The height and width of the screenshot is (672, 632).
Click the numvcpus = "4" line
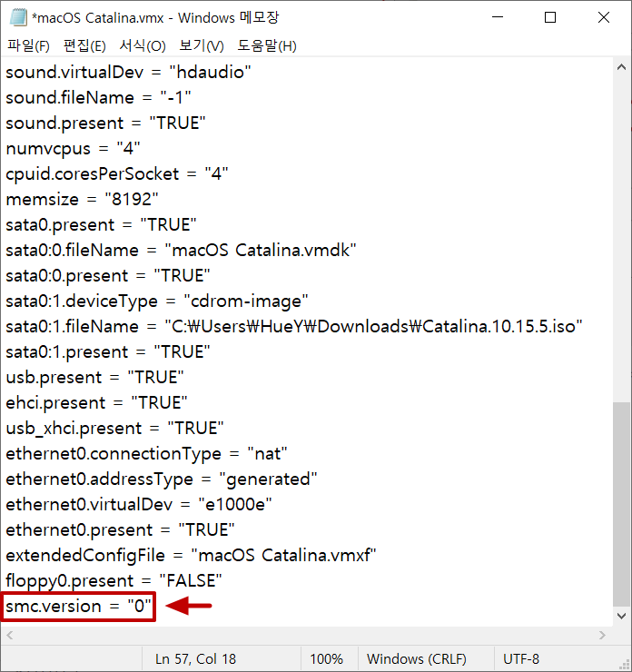(x=73, y=148)
